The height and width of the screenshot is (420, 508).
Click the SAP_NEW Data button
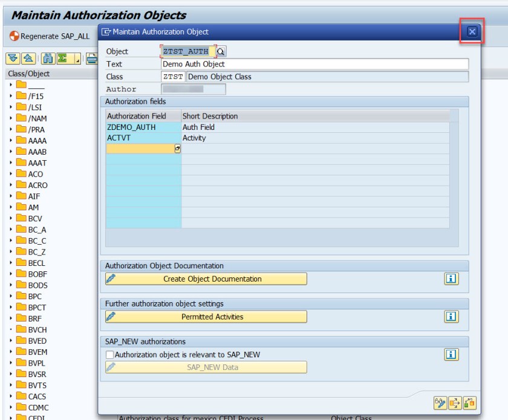(x=206, y=367)
